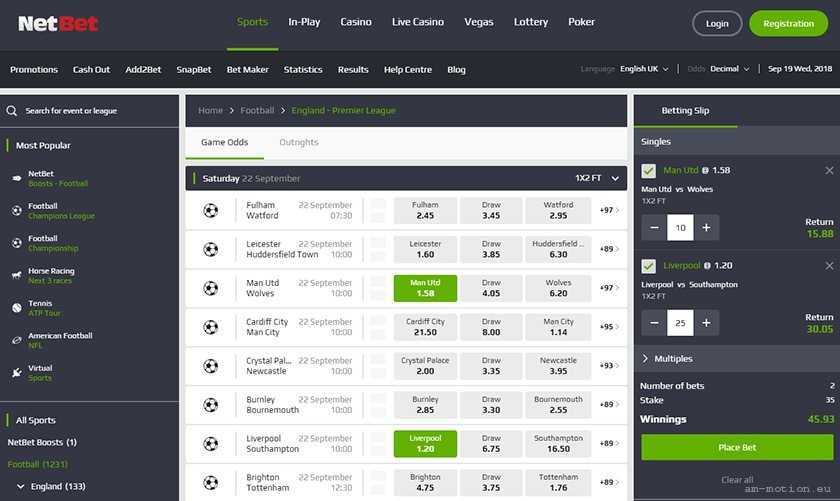Increase Man Utd stake with plus button

point(707,228)
